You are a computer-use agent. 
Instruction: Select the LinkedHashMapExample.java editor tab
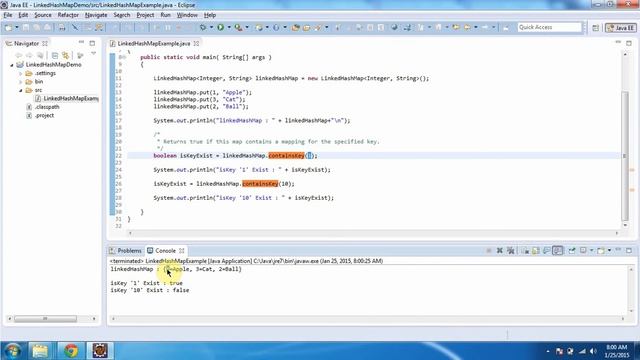click(x=154, y=43)
